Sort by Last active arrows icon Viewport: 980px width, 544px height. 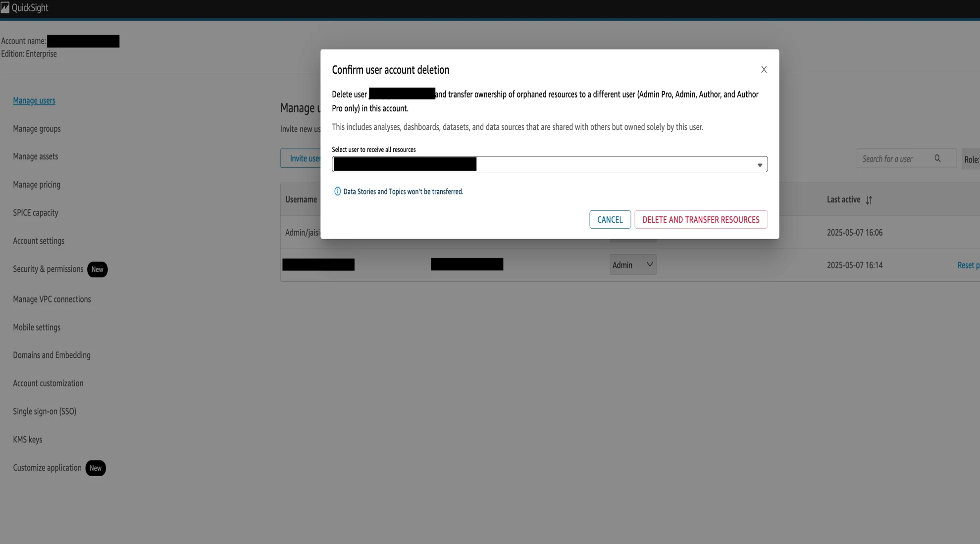[869, 200]
